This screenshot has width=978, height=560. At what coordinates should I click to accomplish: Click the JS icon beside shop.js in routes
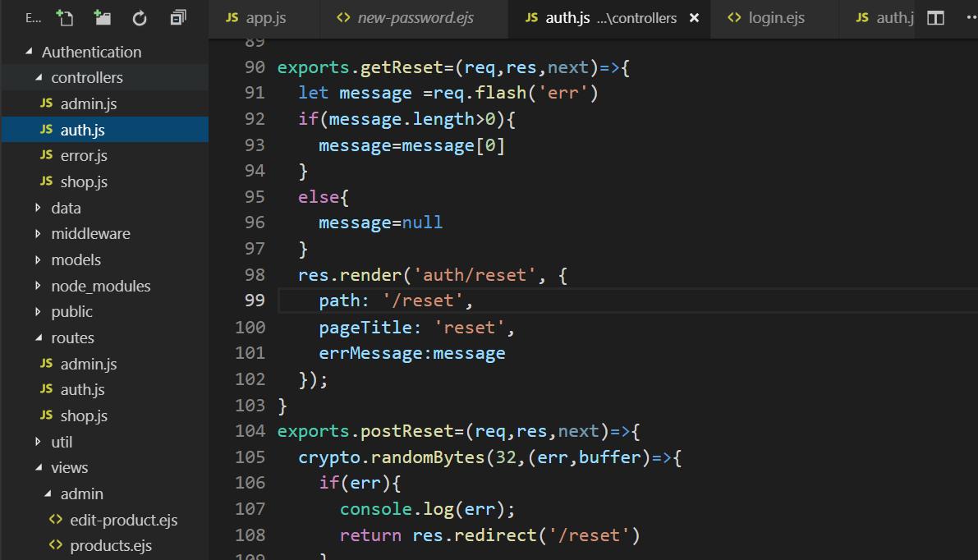tap(46, 414)
